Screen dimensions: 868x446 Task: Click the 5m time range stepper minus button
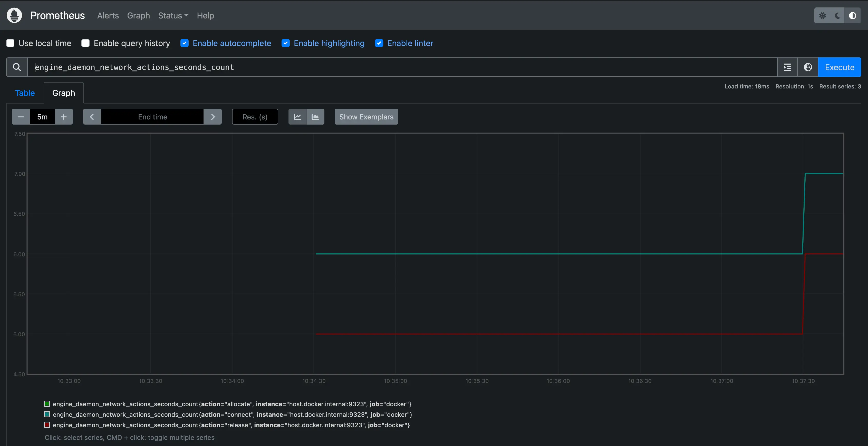[x=21, y=116]
